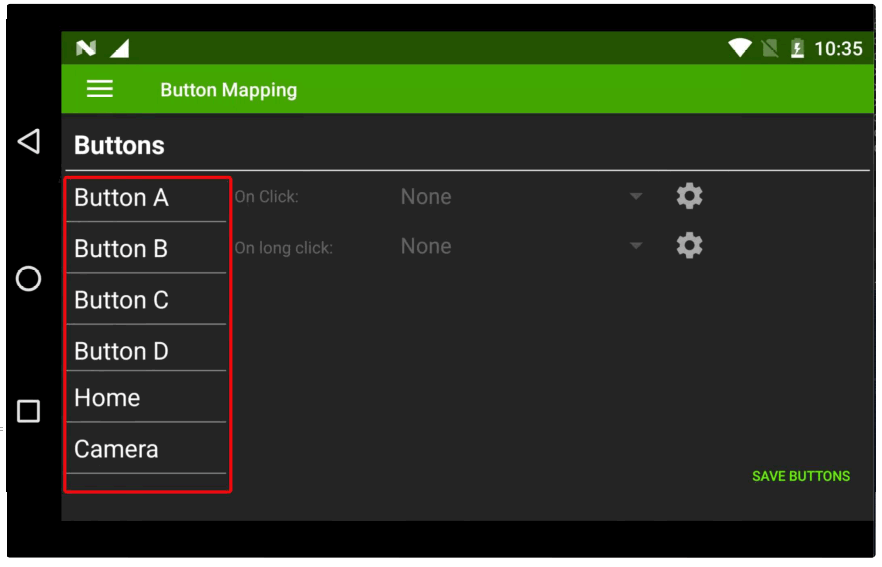Screen dimensions: 882x567
Task: Select Button D in the list
Action: (x=146, y=350)
